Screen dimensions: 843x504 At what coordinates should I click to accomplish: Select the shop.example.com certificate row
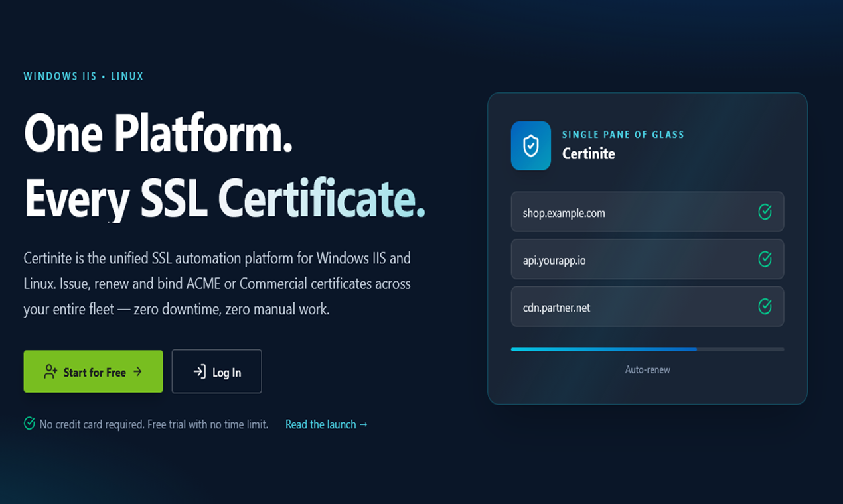[647, 212]
